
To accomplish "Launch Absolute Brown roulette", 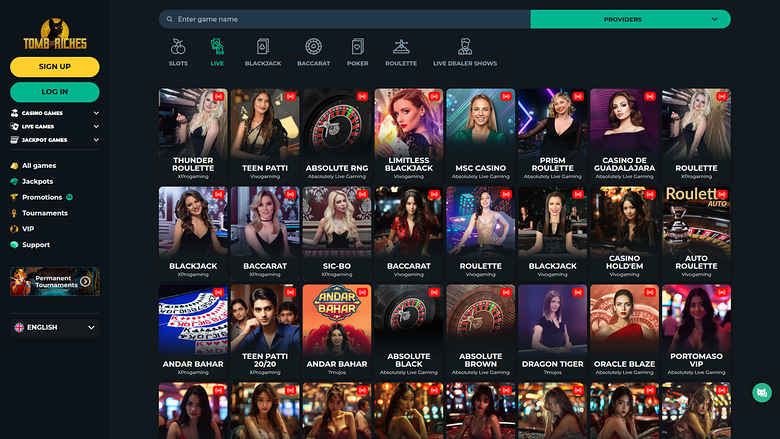I will coord(481,331).
